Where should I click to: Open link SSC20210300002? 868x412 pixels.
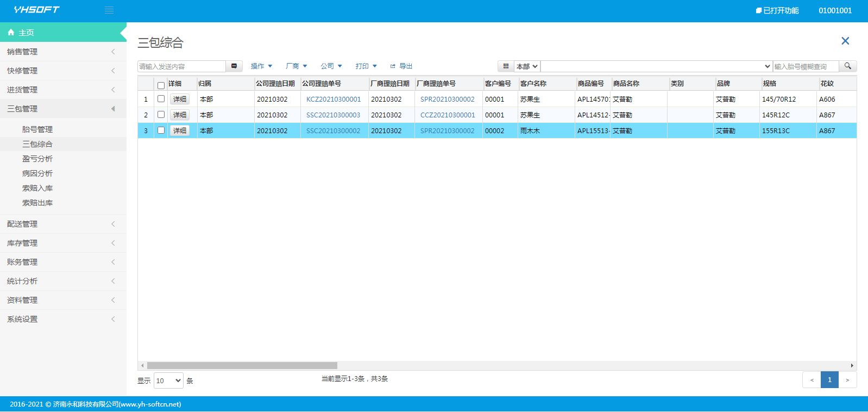tap(333, 131)
